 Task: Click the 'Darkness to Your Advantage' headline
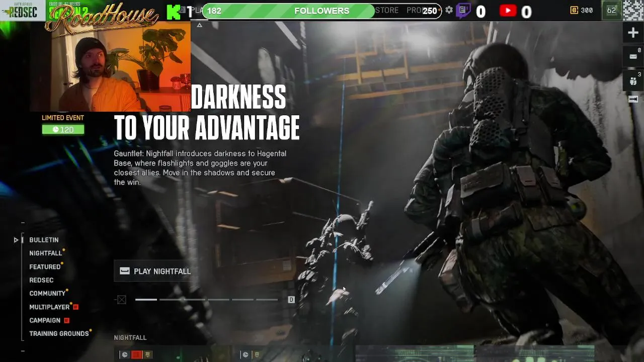(207, 113)
